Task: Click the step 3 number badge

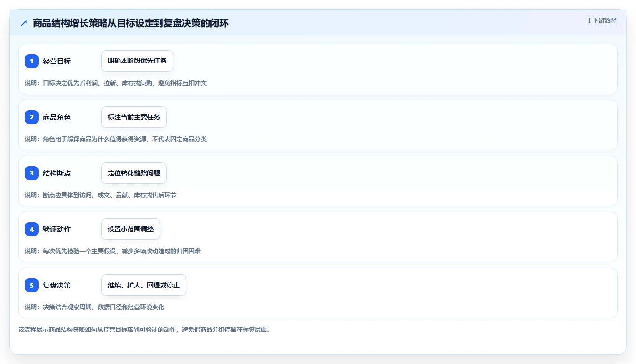Action: pos(32,173)
